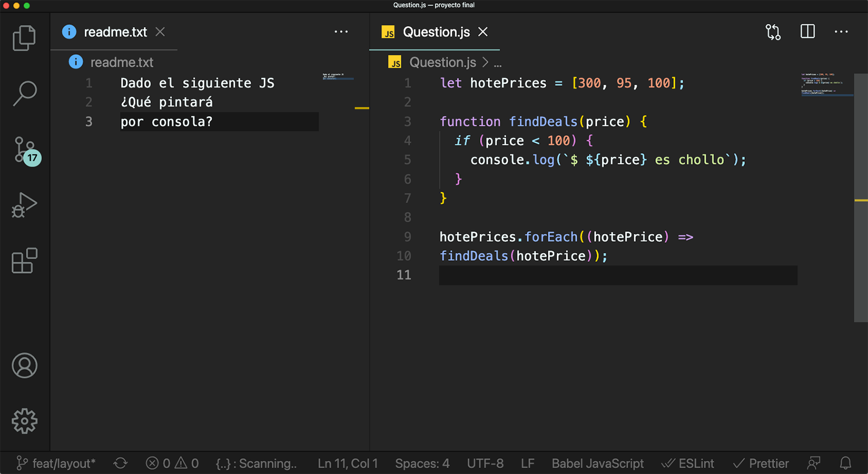Screen dimensions: 868x474
Task: Change Babel JavaScript language mode
Action: 597,463
